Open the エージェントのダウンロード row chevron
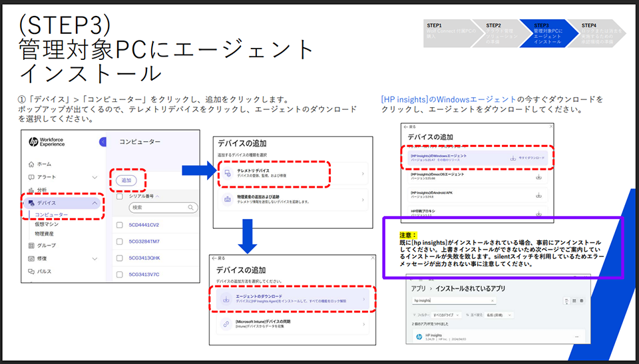This screenshot has width=639, height=364. click(363, 299)
